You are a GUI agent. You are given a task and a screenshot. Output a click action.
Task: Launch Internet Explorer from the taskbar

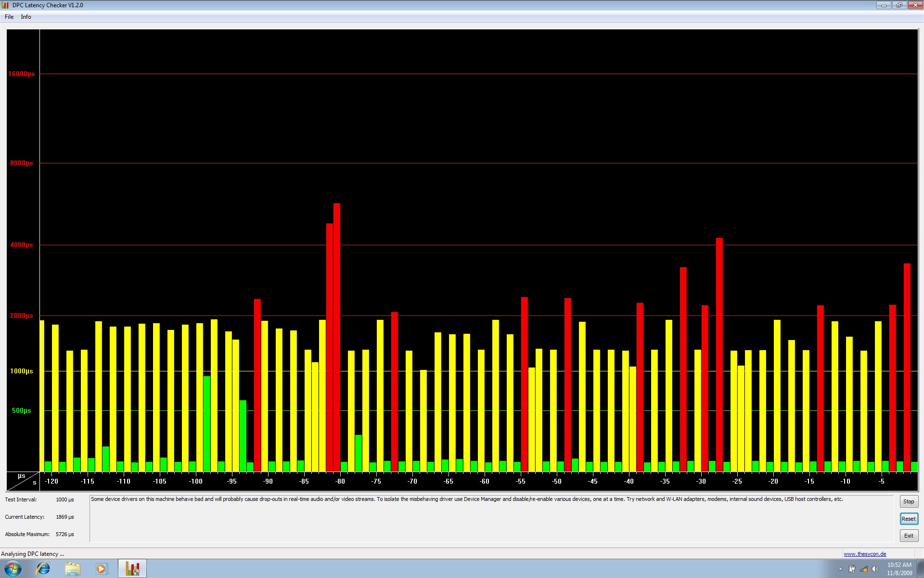[x=43, y=569]
